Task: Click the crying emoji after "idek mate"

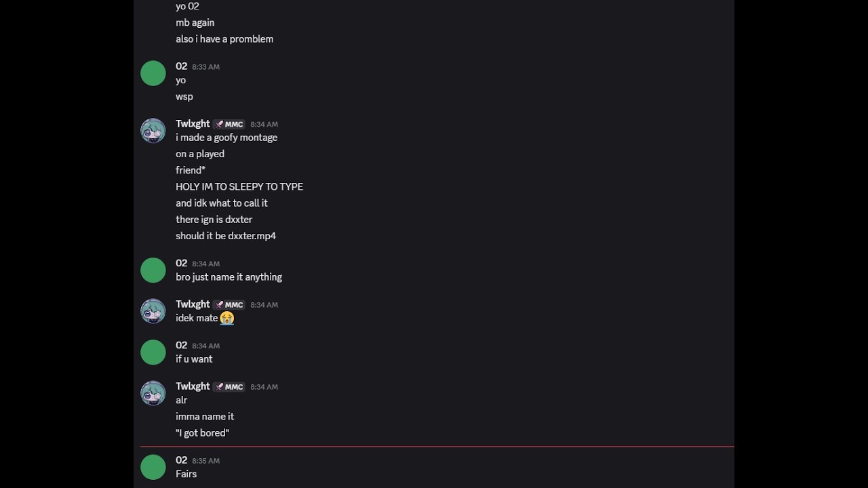Action: point(227,318)
